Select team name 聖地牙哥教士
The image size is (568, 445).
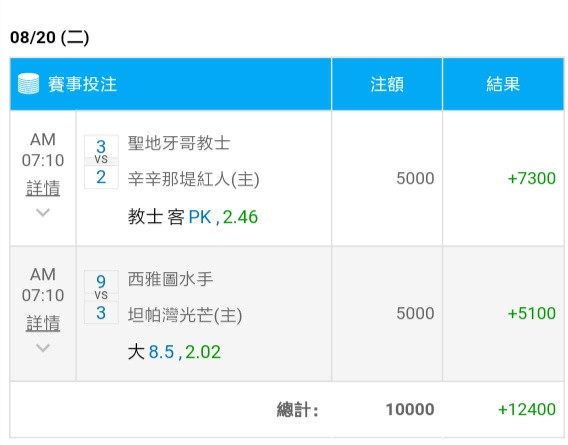click(179, 143)
